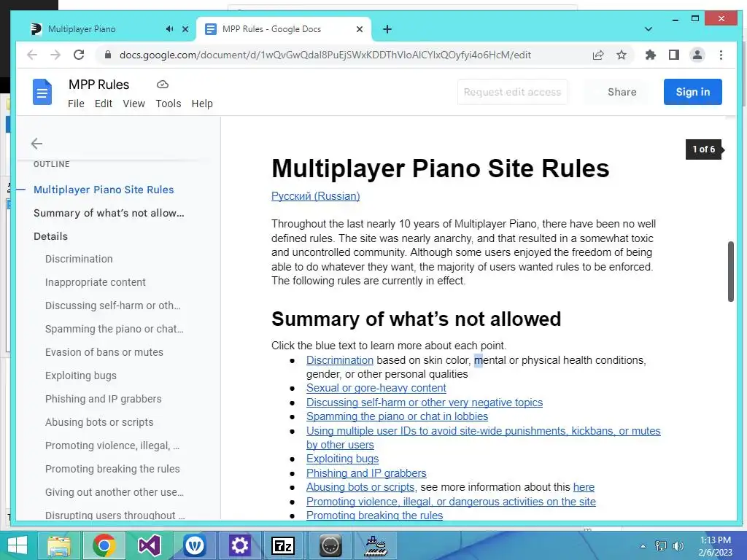Open the 'here' link about bots
747x560 pixels.
click(x=584, y=487)
